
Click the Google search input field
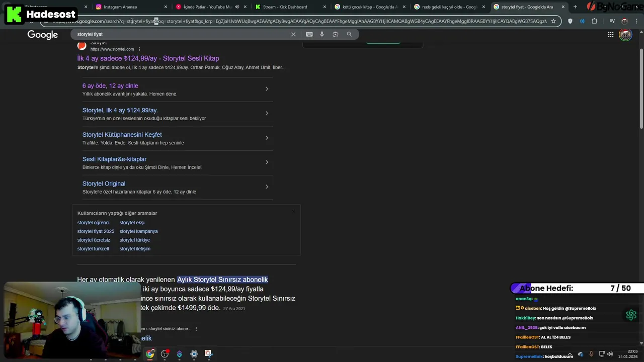tap(181, 34)
